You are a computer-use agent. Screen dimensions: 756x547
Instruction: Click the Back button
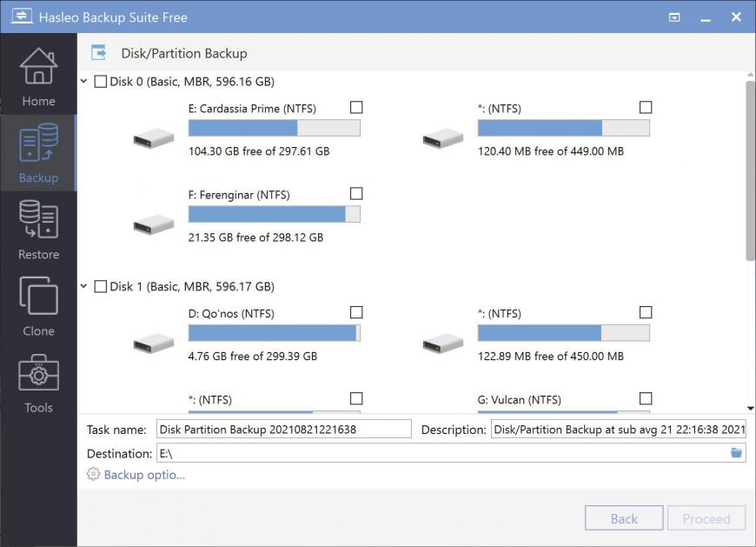(x=624, y=518)
